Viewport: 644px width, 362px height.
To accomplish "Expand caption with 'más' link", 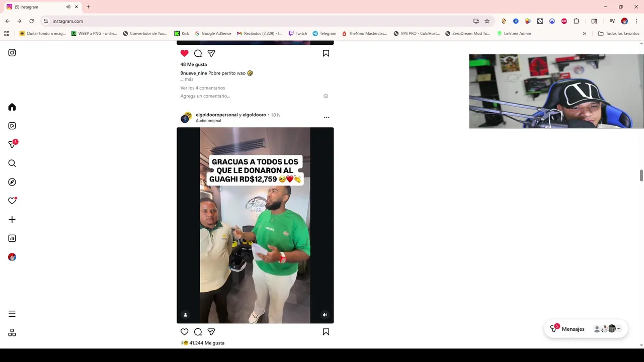I will (189, 79).
